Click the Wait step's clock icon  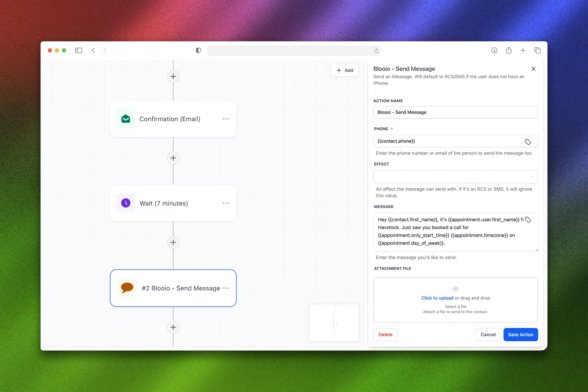point(126,203)
